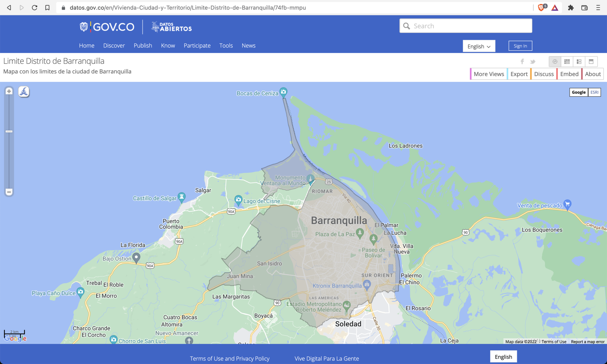Click the map zoom in plus button
607x364 pixels.
[9, 91]
